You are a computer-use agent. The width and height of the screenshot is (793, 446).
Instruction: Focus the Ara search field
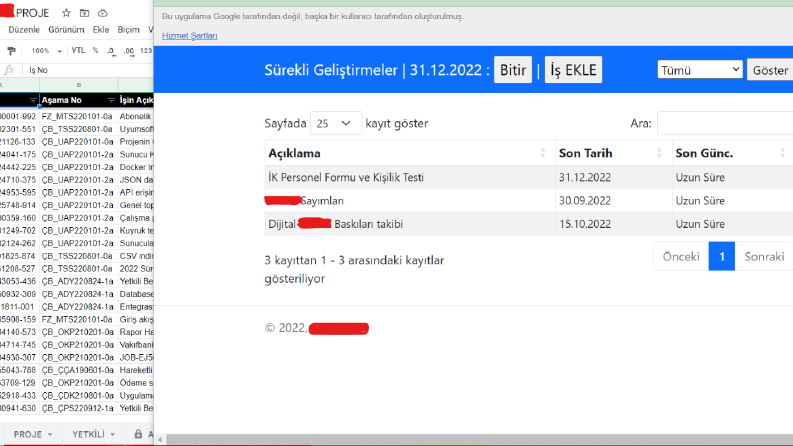(725, 123)
